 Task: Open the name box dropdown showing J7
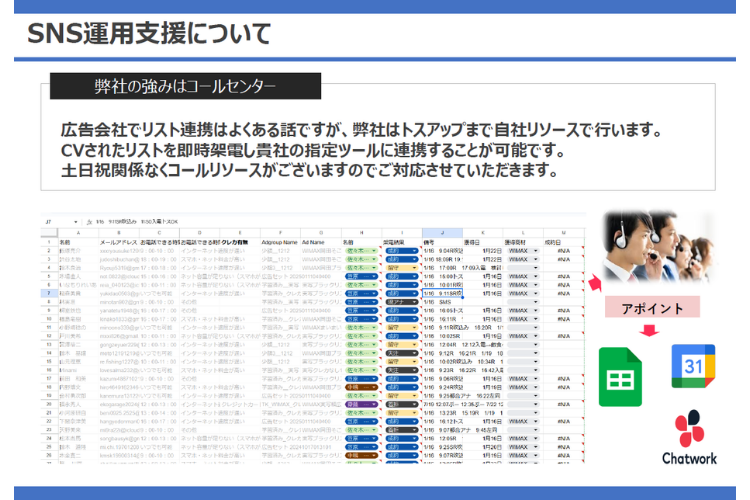[x=49, y=221]
